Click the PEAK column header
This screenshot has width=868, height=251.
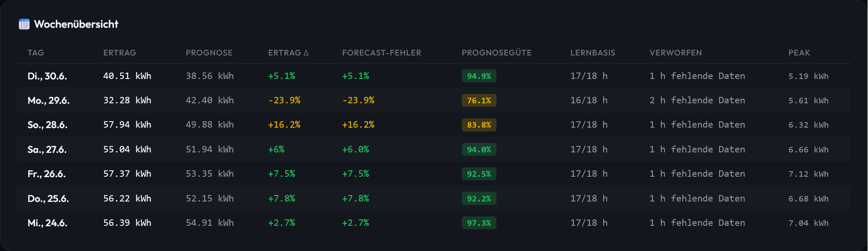[x=799, y=53]
